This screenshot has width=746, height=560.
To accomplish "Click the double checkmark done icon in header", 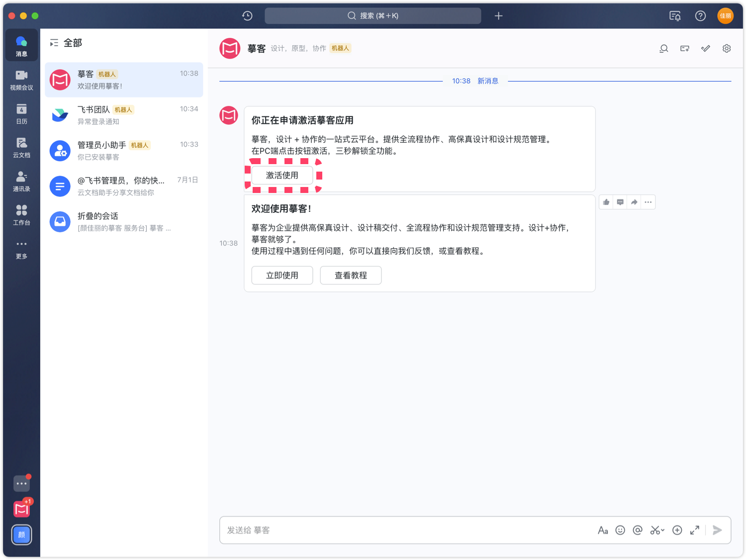I will [706, 48].
